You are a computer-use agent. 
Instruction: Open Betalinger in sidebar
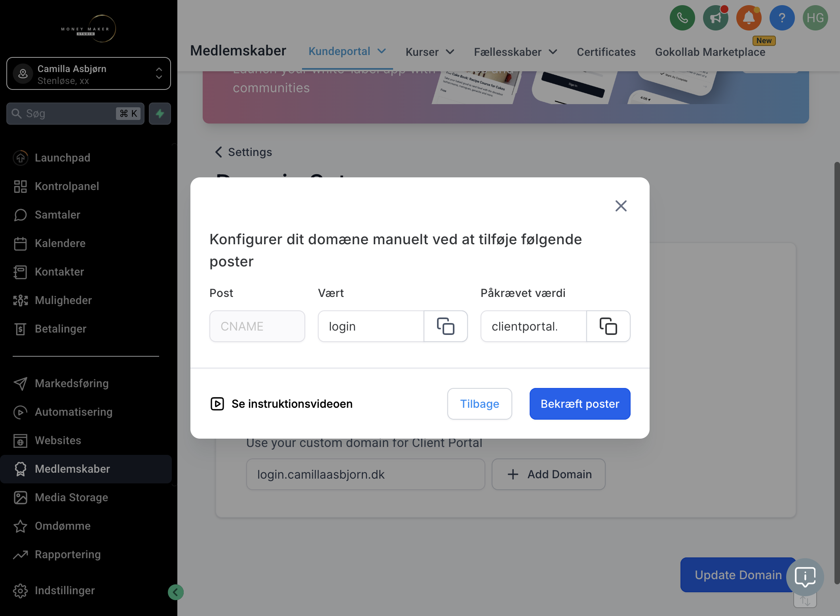(86, 329)
